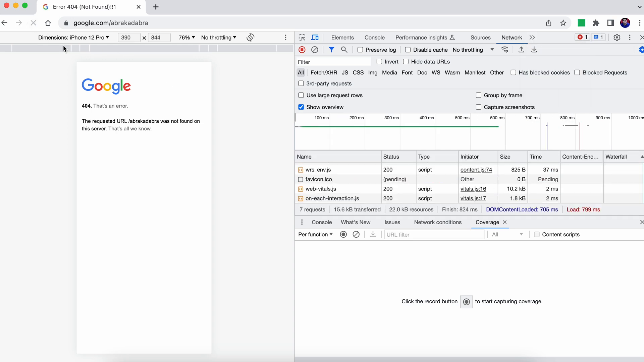Enable Use large request rows
The image size is (644, 362).
coord(301,96)
